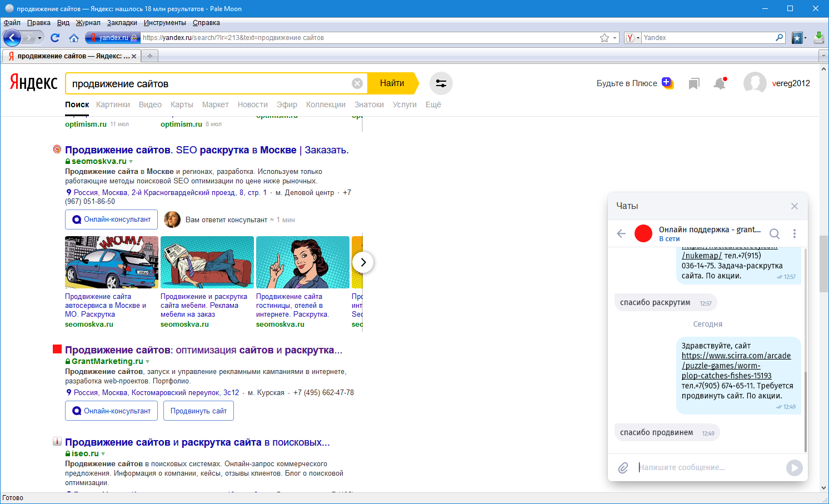Click the Yandex logo
Screen dimensions: 829x504
coord(33,83)
